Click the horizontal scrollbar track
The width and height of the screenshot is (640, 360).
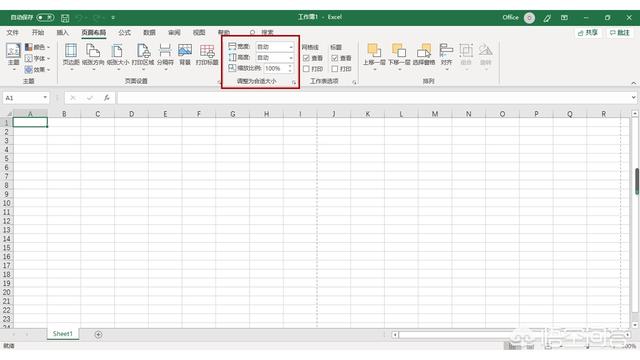tap(510, 335)
